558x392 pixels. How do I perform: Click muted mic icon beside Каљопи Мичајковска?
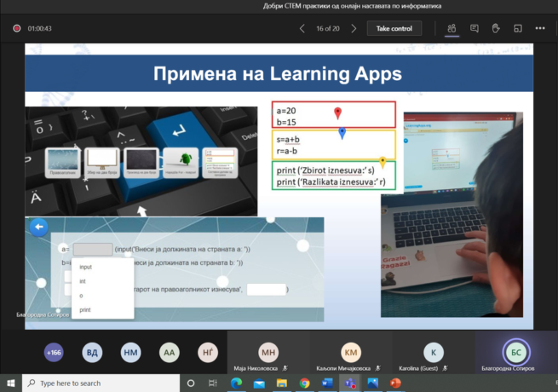click(x=377, y=368)
